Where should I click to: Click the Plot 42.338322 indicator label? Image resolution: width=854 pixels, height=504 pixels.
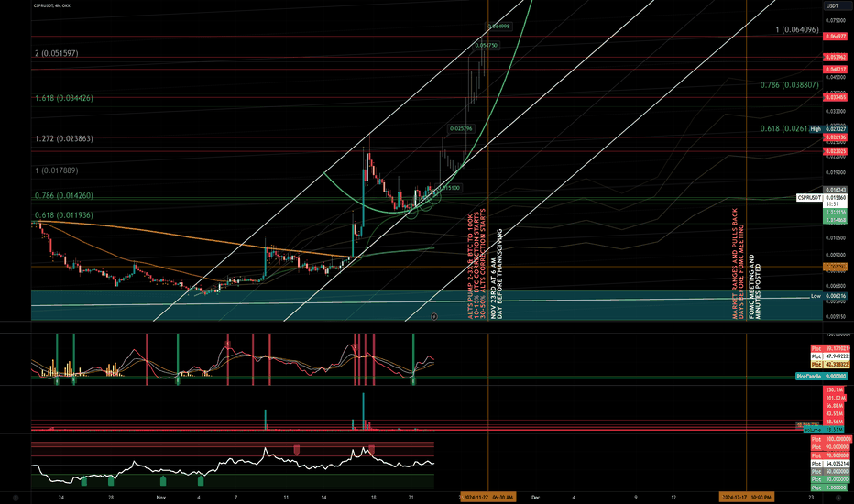pyautogui.click(x=830, y=365)
